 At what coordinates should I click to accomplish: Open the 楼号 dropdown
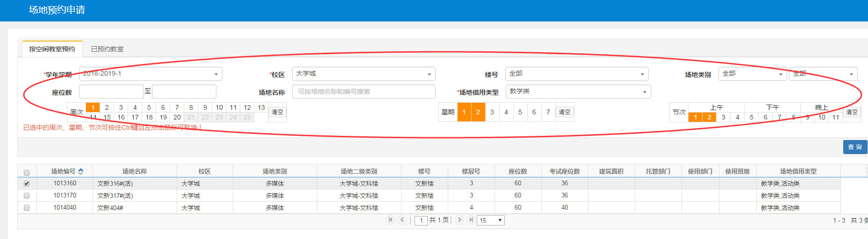pyautogui.click(x=577, y=74)
